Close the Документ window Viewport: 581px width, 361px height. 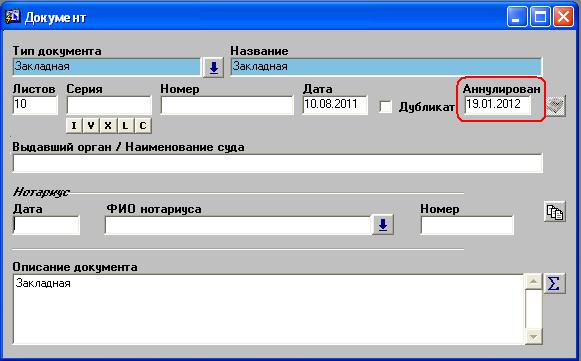564,17
